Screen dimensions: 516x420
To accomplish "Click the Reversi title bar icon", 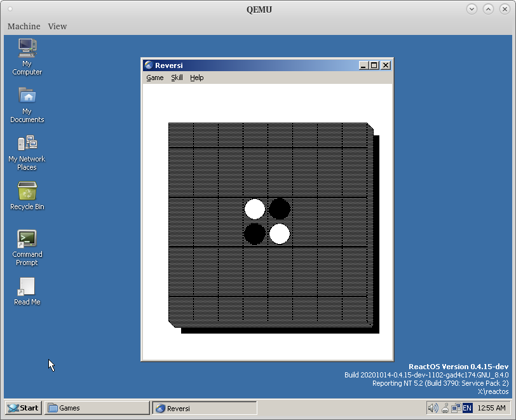I will (x=149, y=65).
